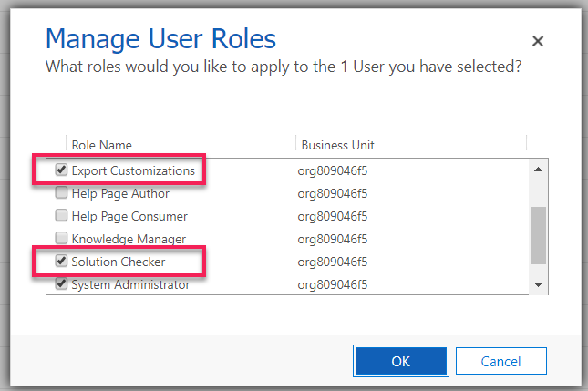Click business unit cell in Help Page Consumer row
588x391 pixels.
[x=332, y=216]
